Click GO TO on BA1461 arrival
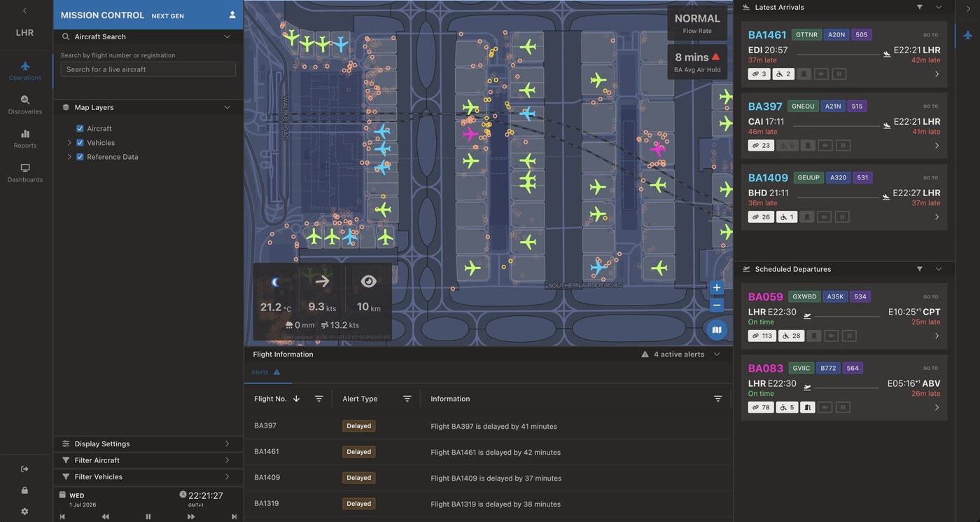This screenshot has height=522, width=980. point(930,34)
